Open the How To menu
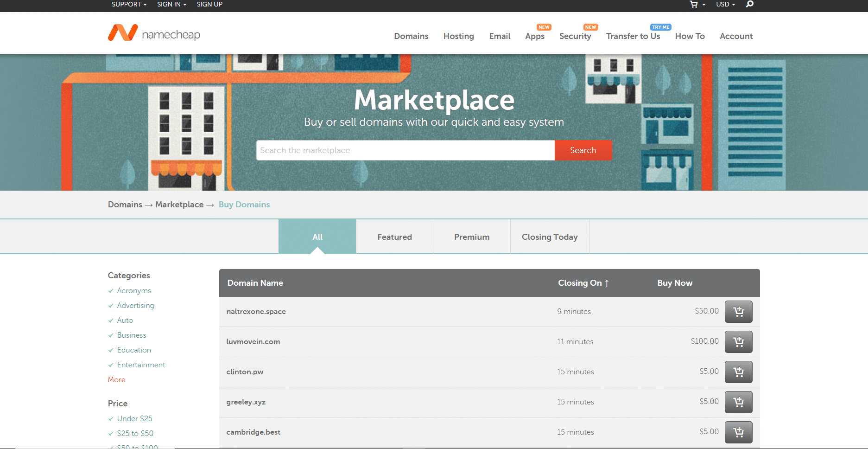The height and width of the screenshot is (449, 868). (690, 36)
